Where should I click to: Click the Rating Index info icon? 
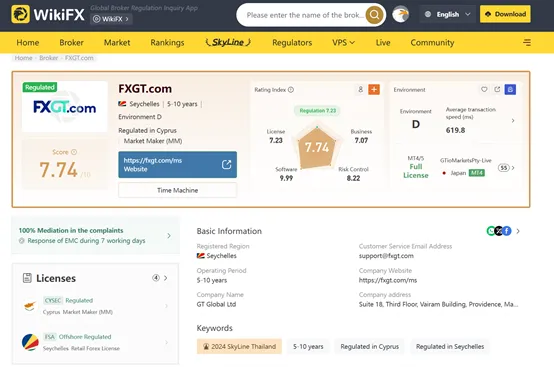[291, 90]
